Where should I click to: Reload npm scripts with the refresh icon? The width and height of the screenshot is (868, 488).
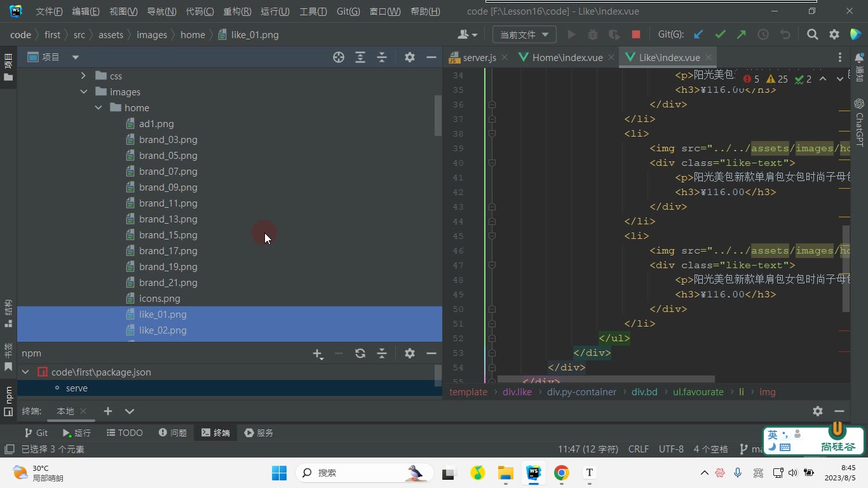(x=360, y=353)
